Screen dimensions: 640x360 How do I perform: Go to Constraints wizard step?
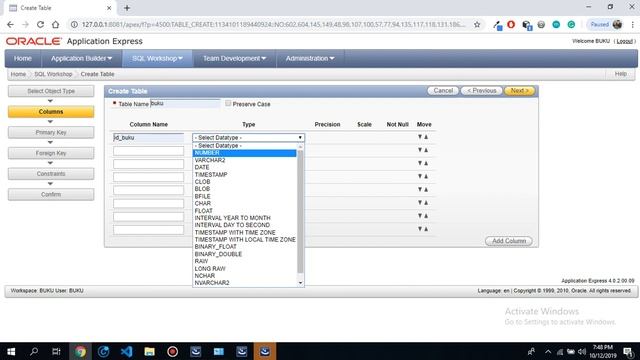click(51, 174)
